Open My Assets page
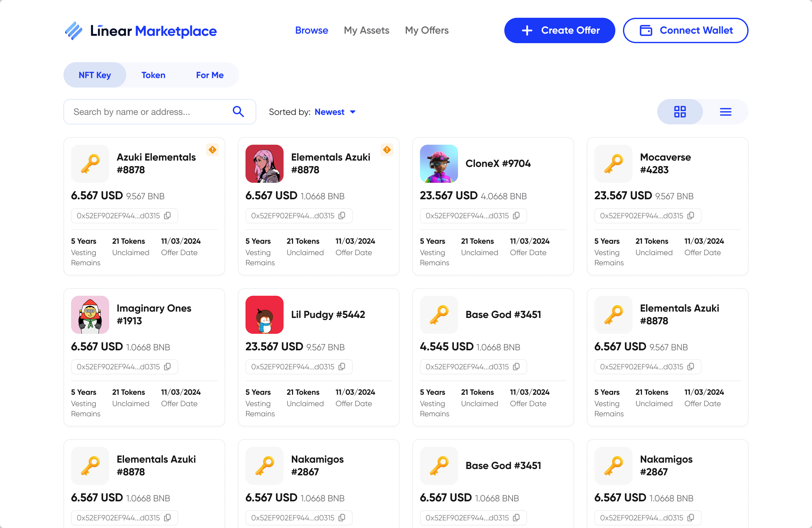This screenshot has height=528, width=812. (x=366, y=30)
